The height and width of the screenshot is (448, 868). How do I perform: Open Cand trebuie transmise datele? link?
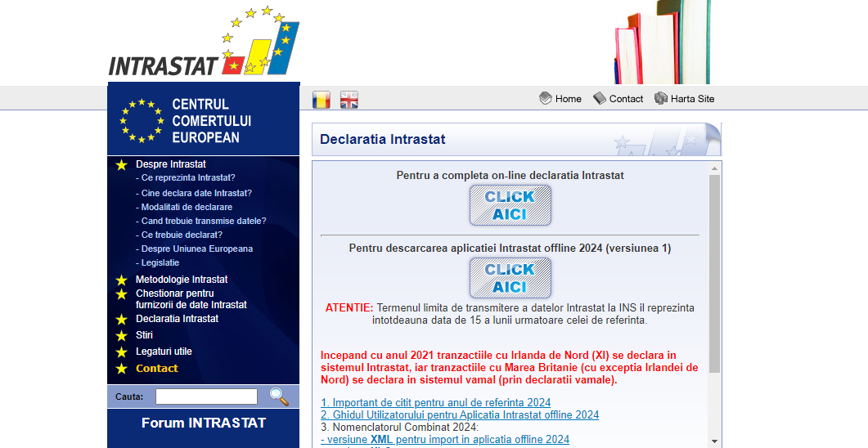click(201, 221)
